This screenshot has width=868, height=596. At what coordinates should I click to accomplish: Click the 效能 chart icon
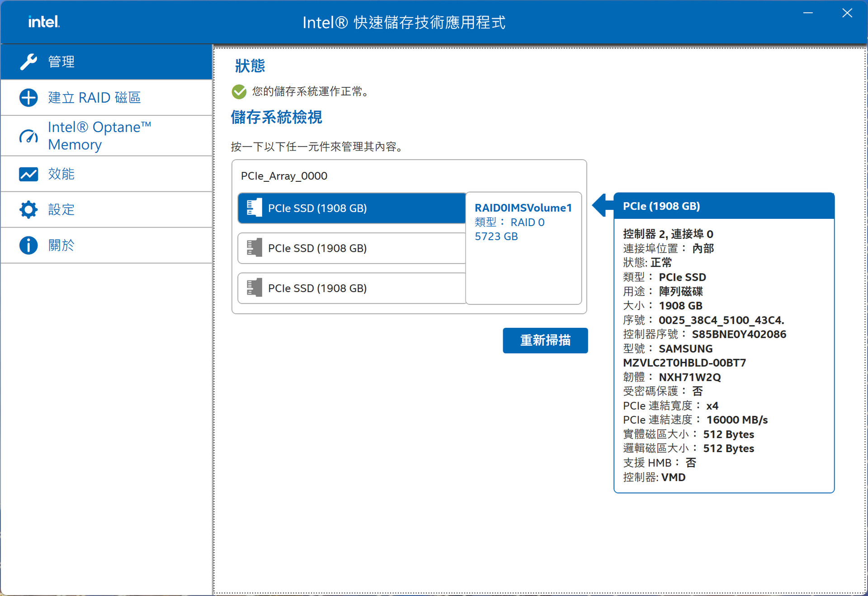[28, 174]
